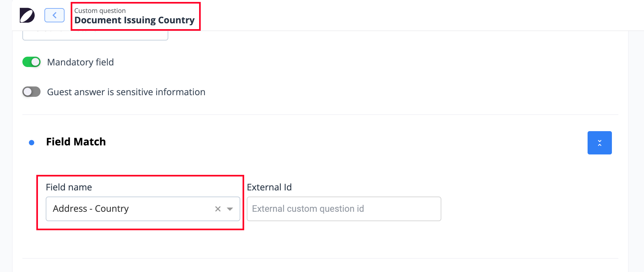Click the External Id label
The image size is (644, 272).
pos(269,187)
